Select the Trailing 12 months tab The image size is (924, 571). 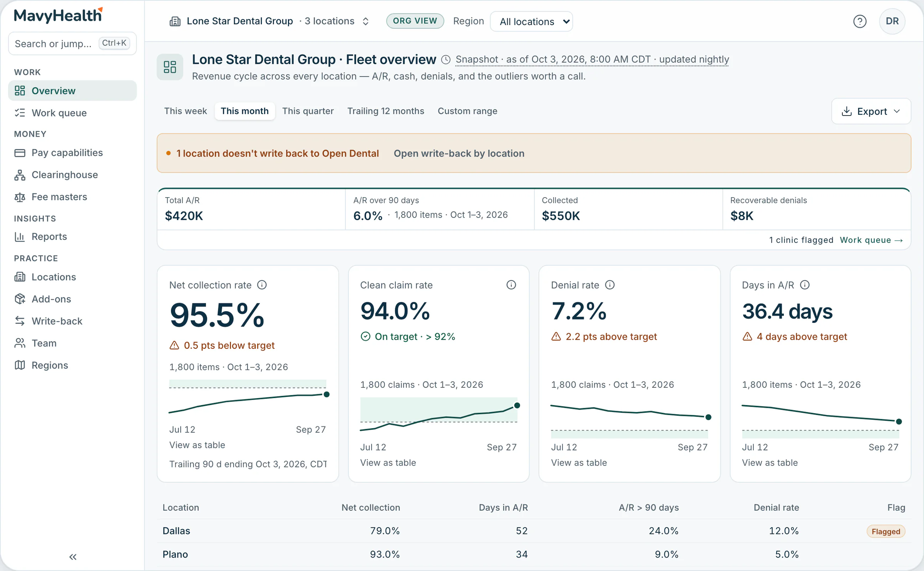pyautogui.click(x=385, y=111)
